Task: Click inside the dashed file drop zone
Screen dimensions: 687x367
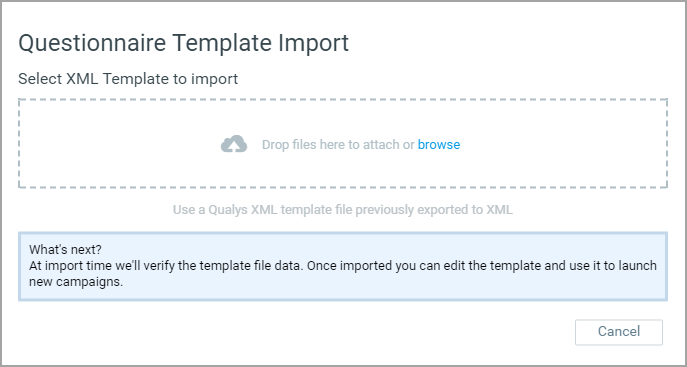Action: click(x=343, y=144)
